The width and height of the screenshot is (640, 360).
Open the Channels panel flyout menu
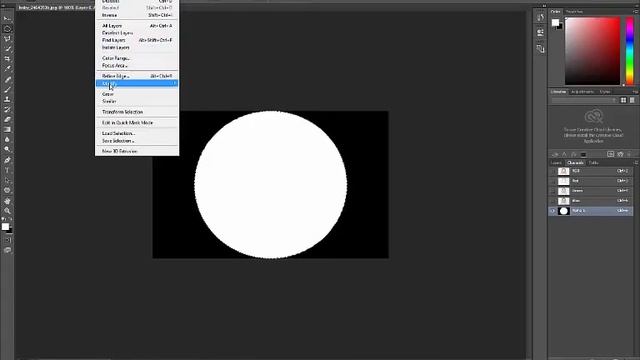635,163
